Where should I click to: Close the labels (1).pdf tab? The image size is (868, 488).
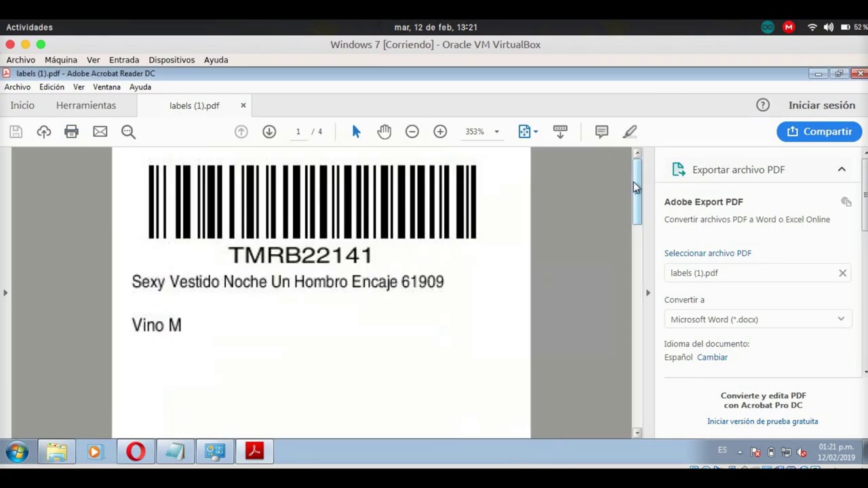pyautogui.click(x=243, y=105)
